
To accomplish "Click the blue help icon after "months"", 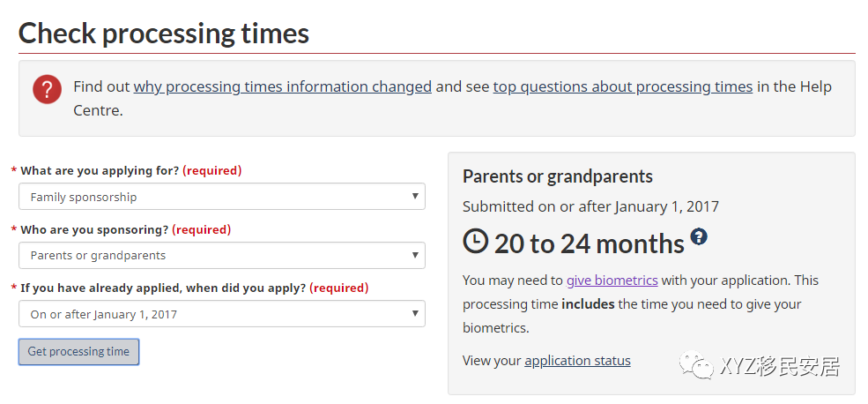I will click(x=699, y=236).
